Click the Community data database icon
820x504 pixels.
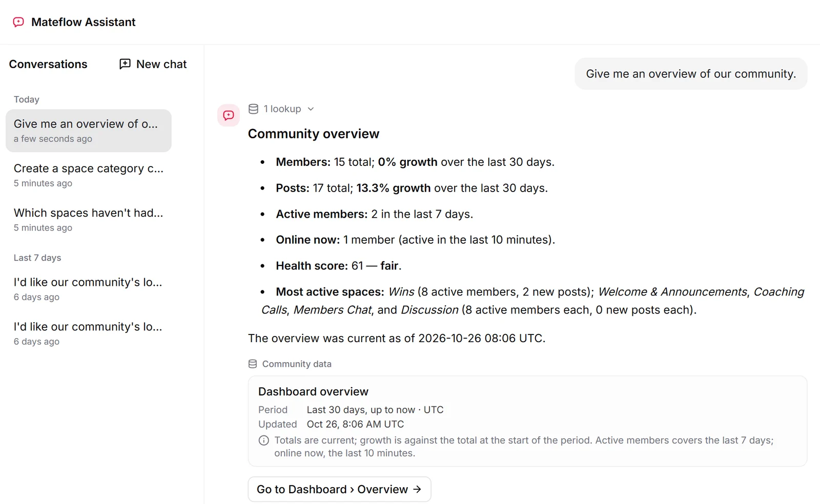point(253,364)
